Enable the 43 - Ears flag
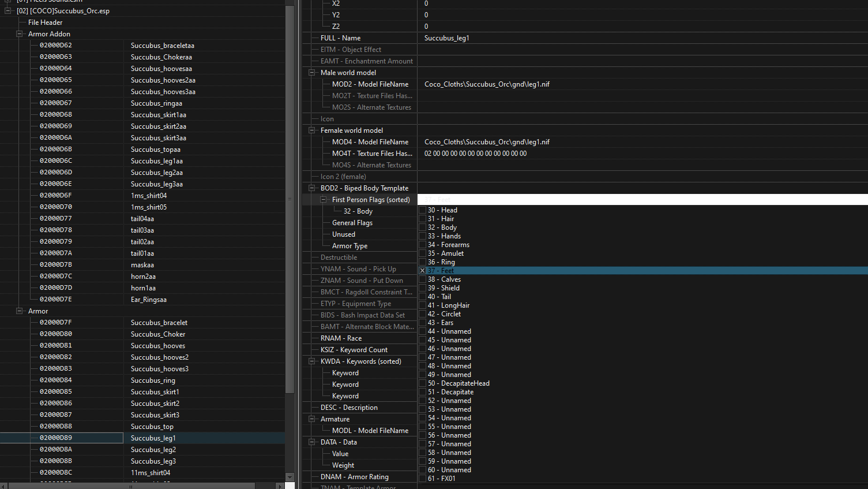 [422, 323]
